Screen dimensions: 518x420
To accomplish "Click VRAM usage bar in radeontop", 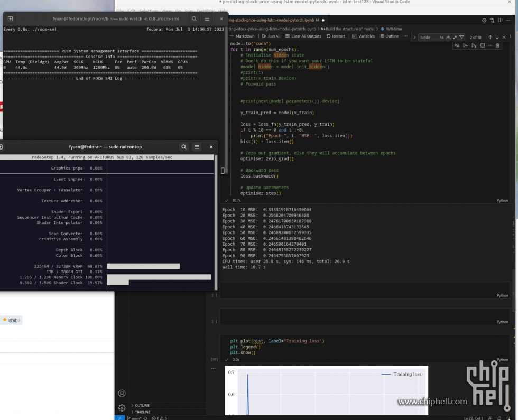I will (x=143, y=266).
